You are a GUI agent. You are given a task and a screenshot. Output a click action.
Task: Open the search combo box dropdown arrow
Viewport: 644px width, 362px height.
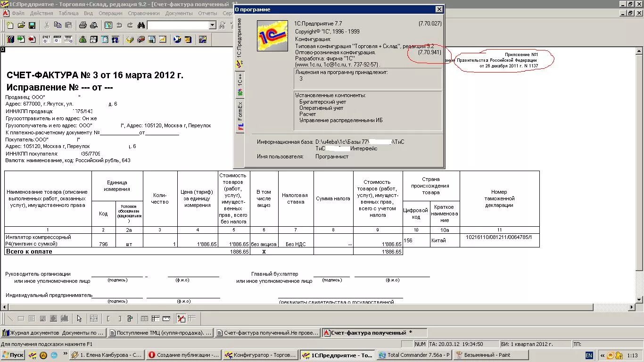[x=212, y=25]
